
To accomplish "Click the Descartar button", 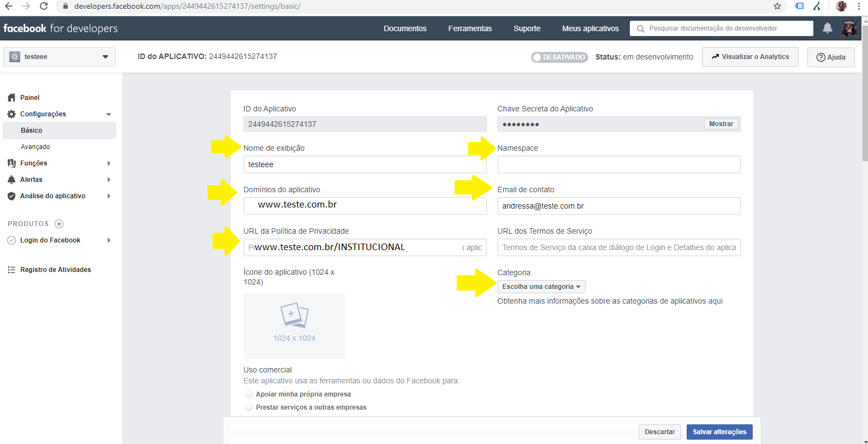I will pos(660,431).
